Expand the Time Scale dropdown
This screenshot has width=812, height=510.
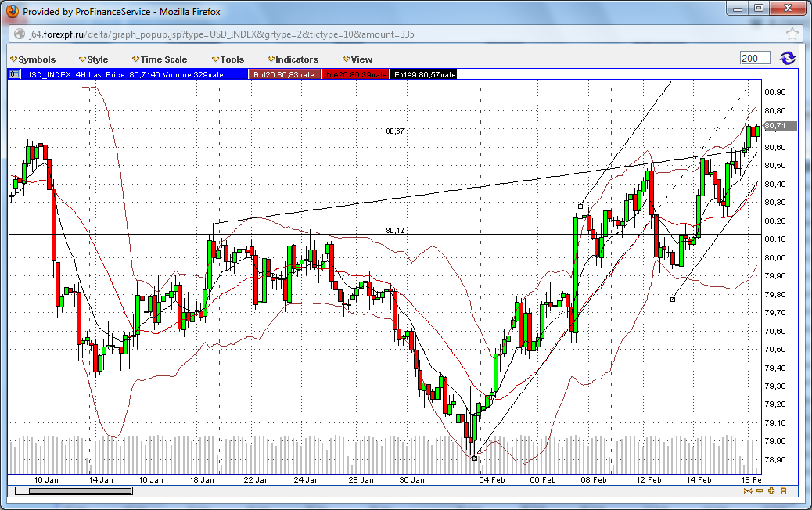pos(160,59)
